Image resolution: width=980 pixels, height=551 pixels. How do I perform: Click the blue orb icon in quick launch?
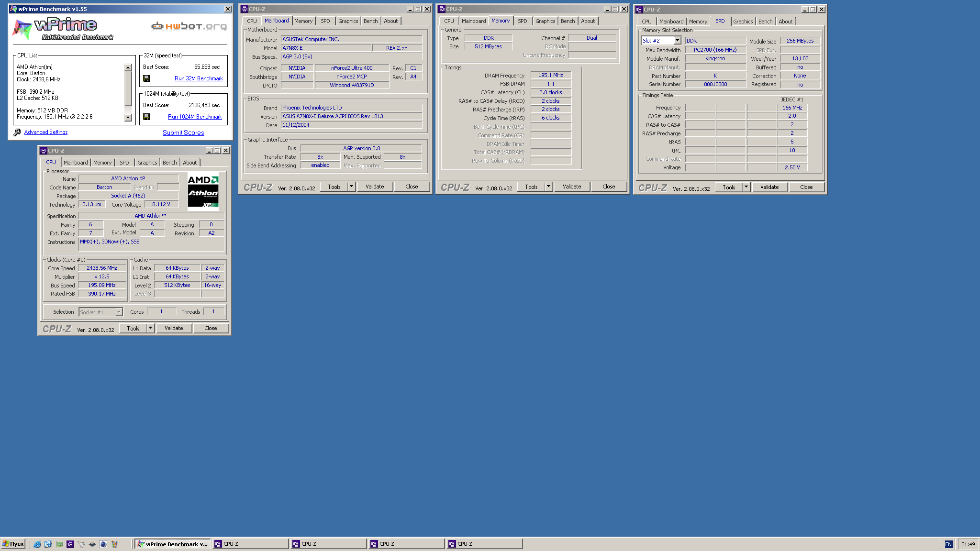tap(103, 544)
